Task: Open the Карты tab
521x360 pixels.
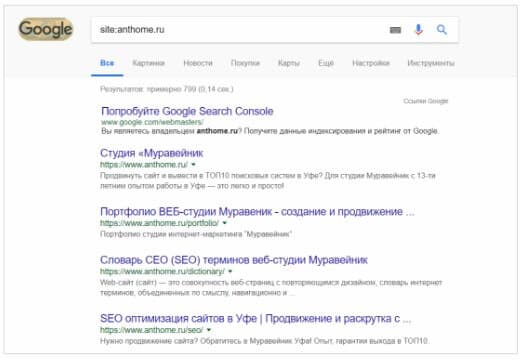Action: tap(289, 63)
